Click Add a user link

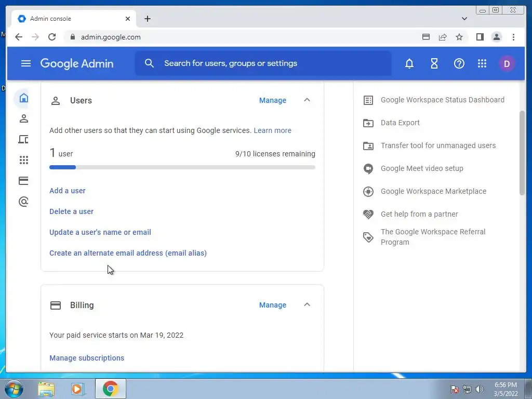point(68,191)
